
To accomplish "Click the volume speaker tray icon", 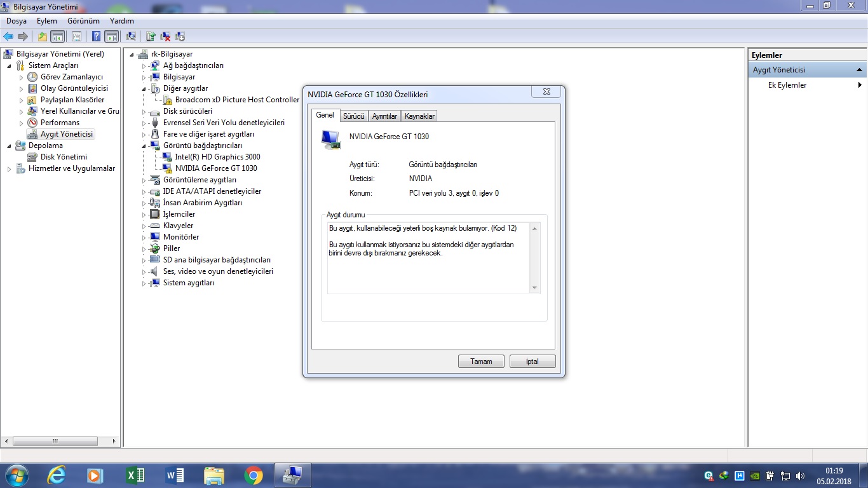I will [x=800, y=475].
